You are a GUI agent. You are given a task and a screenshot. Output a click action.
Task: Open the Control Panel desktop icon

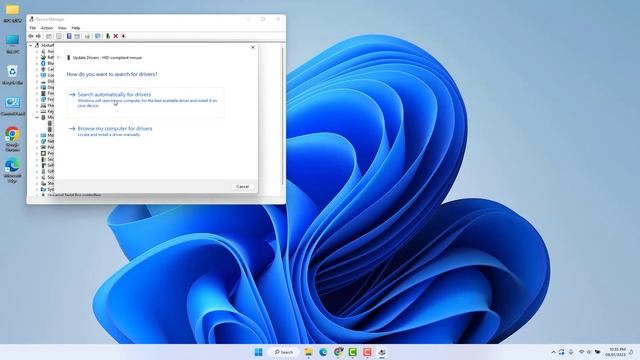[x=12, y=106]
